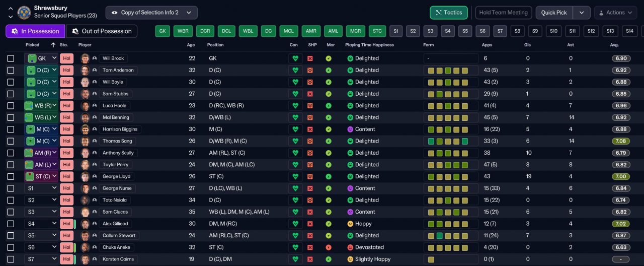Image resolution: width=644 pixels, height=266 pixels.
Task: Click Karsten Cairns' Slightly Happy face icon
Action: (x=350, y=259)
